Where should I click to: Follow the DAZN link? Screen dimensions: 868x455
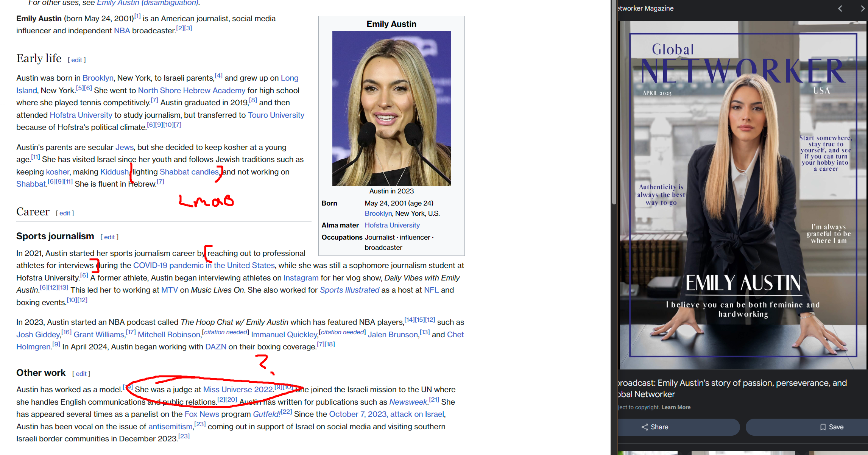tap(216, 347)
